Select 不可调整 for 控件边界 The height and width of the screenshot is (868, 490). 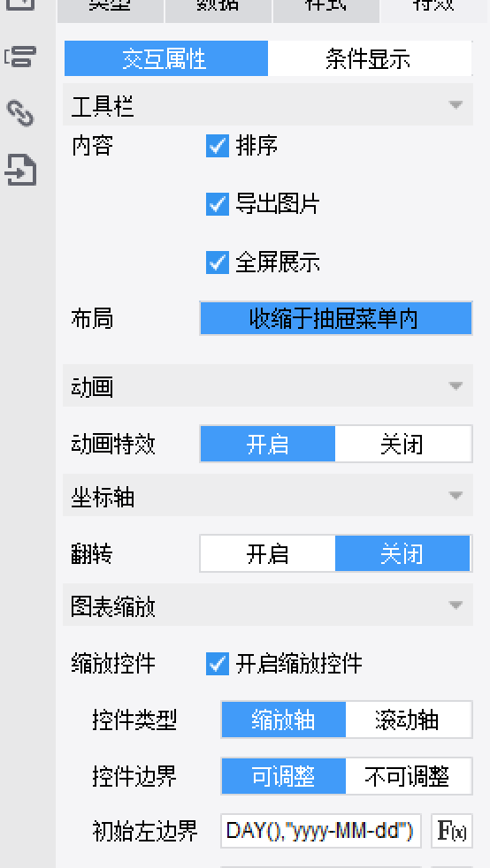pos(409,776)
